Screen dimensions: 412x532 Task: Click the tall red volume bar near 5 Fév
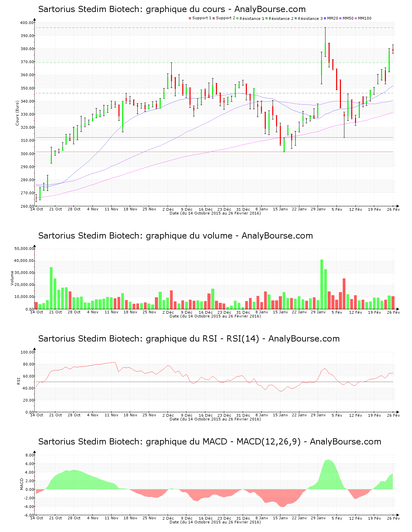344,294
